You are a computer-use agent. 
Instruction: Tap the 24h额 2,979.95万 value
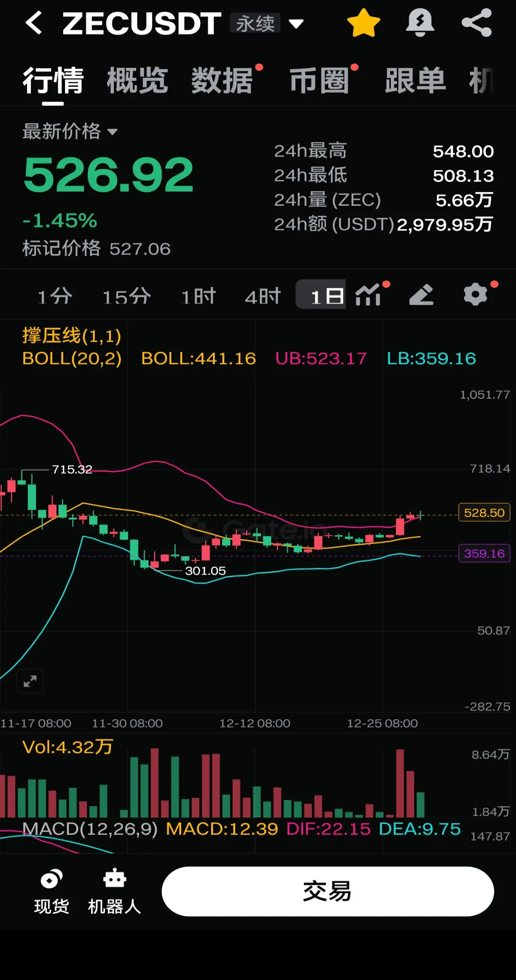[x=445, y=225]
